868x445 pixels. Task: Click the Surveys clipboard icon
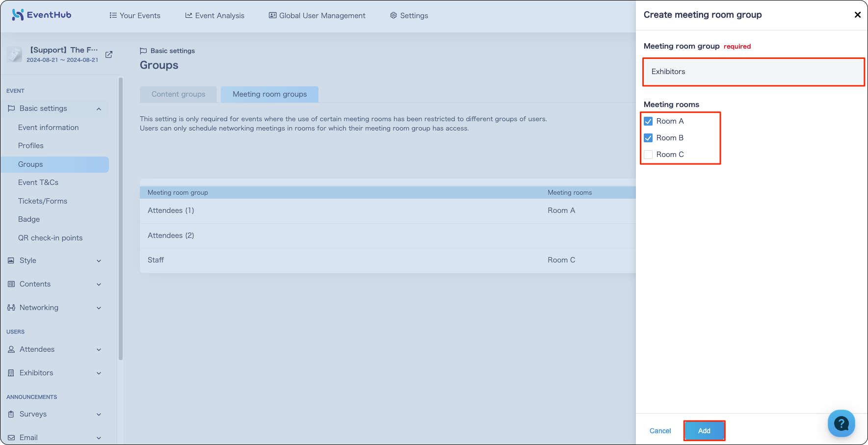click(11, 414)
